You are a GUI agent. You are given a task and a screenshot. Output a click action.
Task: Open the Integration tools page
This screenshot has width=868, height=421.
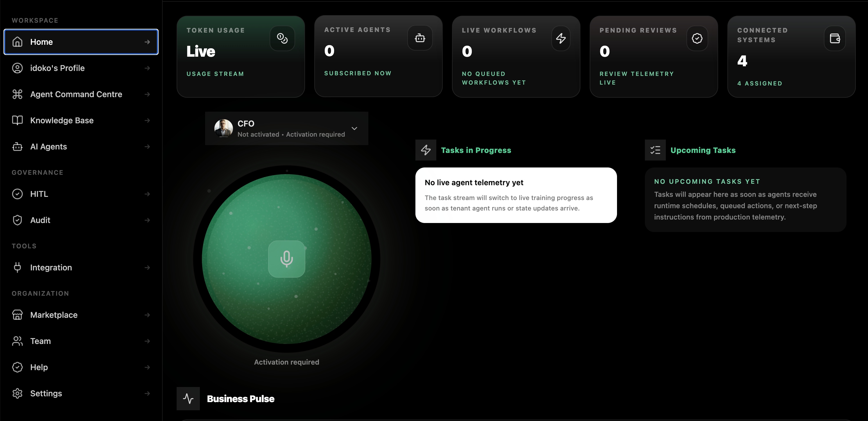tap(81, 267)
